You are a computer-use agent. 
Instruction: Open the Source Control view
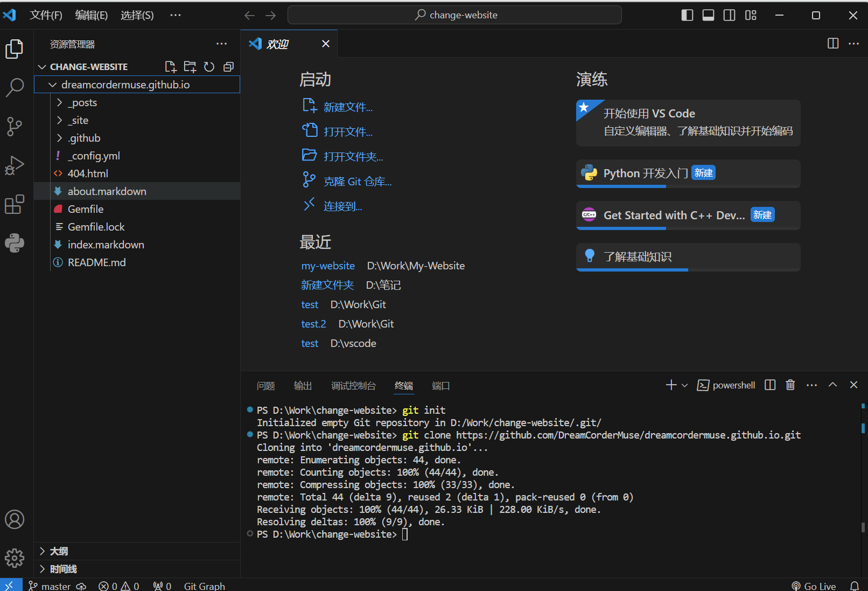click(15, 127)
